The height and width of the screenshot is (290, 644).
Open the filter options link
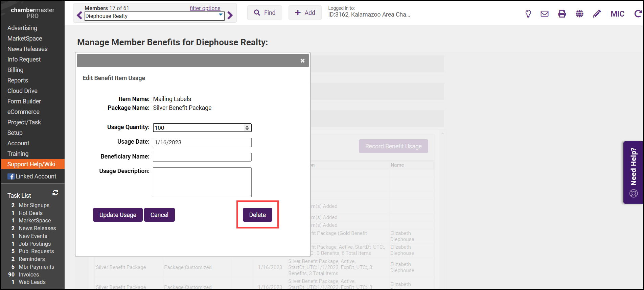click(205, 8)
